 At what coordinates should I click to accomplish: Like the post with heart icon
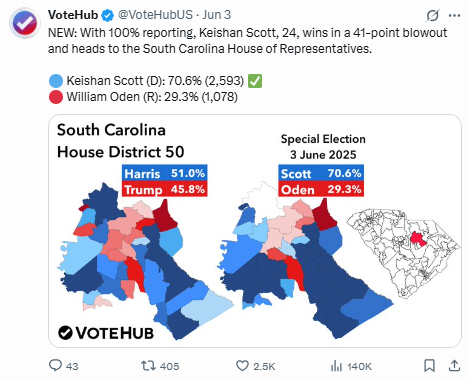point(242,366)
